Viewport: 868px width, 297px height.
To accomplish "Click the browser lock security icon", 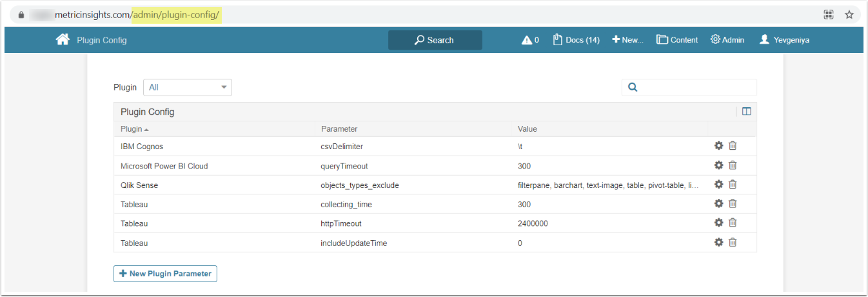I will coord(21,14).
